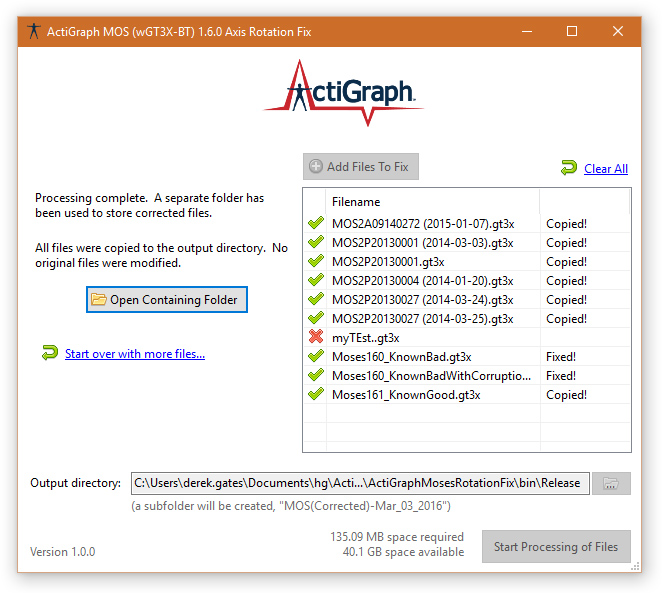This screenshot has width=662, height=593.
Task: Click the Clear All link
Action: point(606,169)
